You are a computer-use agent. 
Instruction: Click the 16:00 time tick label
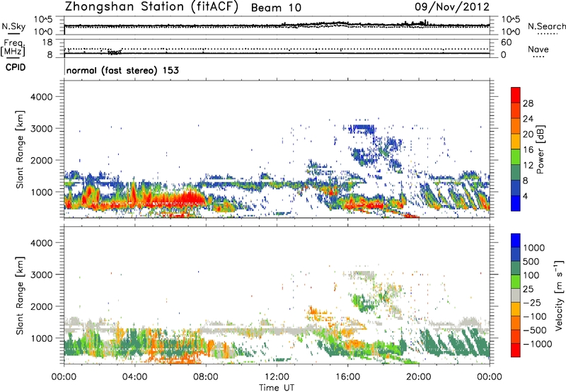coord(347,377)
